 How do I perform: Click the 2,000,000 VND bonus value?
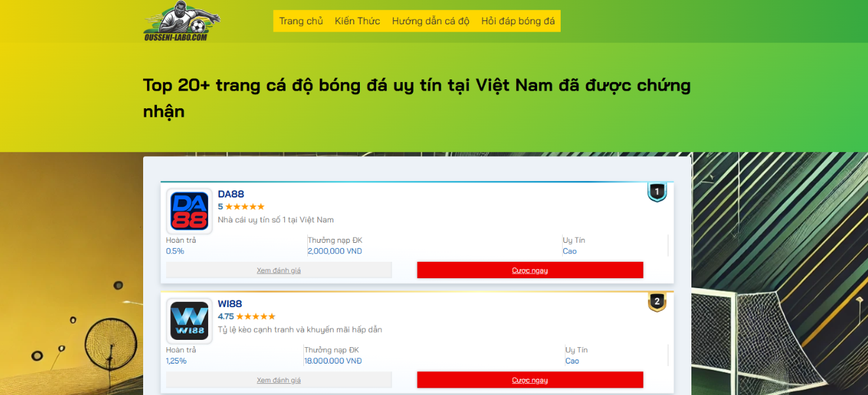tap(335, 251)
